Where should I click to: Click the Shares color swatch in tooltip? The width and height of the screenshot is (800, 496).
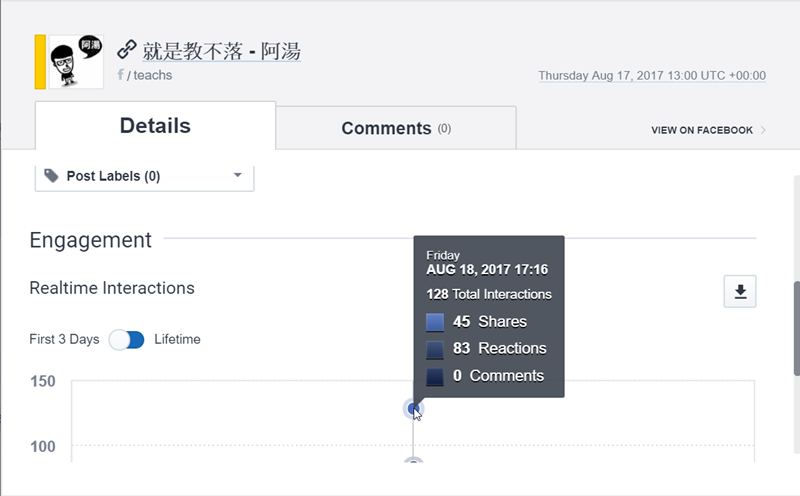tap(435, 322)
